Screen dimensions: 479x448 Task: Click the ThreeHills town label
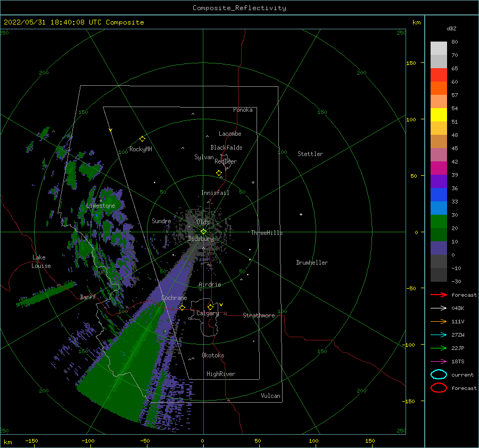267,233
